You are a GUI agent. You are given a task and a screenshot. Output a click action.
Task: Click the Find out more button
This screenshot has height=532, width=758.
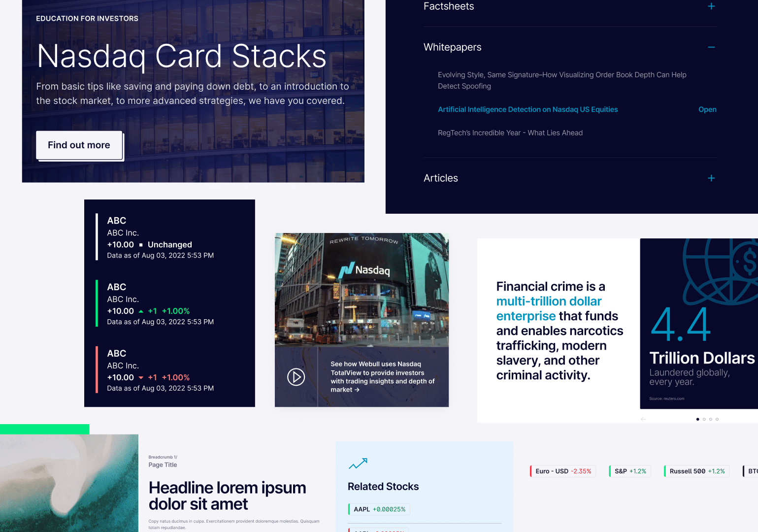coord(79,145)
